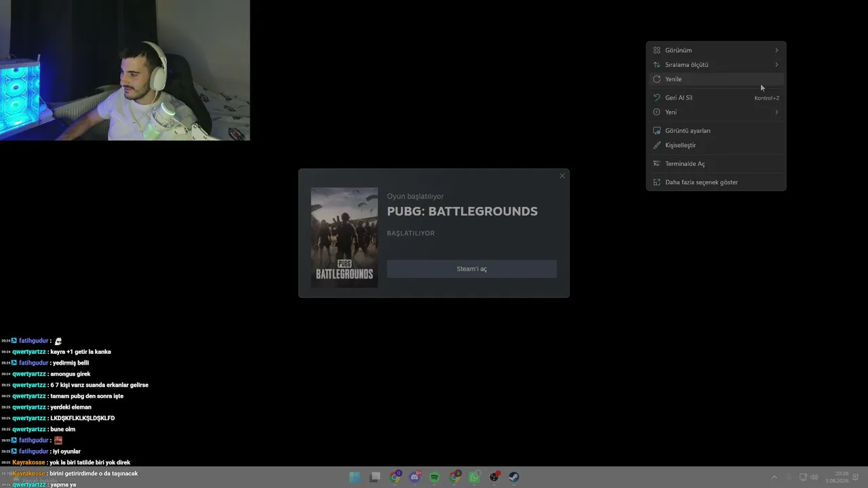Select Daha fazla seçenek göster
The image size is (868, 488).
716,182
